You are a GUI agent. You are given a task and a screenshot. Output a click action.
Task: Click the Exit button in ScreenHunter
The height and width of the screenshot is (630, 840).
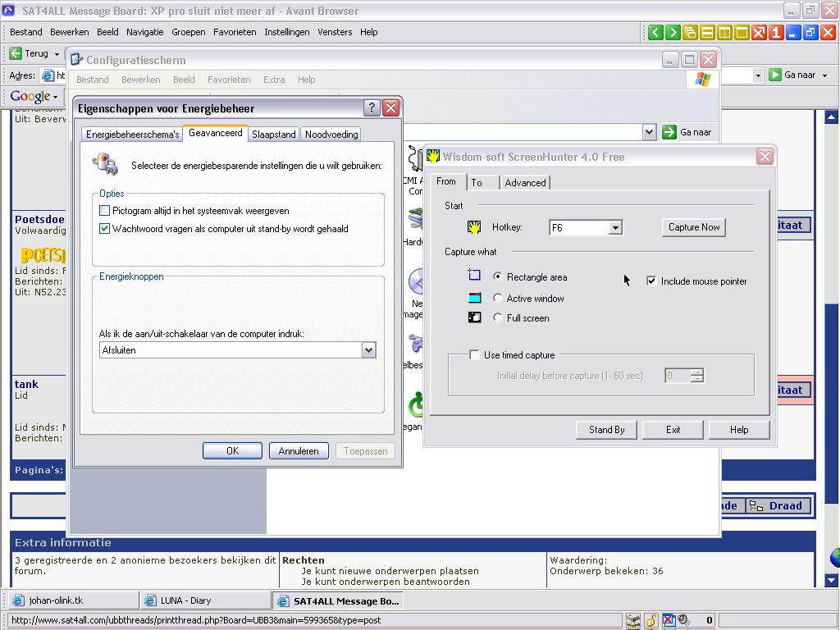673,430
